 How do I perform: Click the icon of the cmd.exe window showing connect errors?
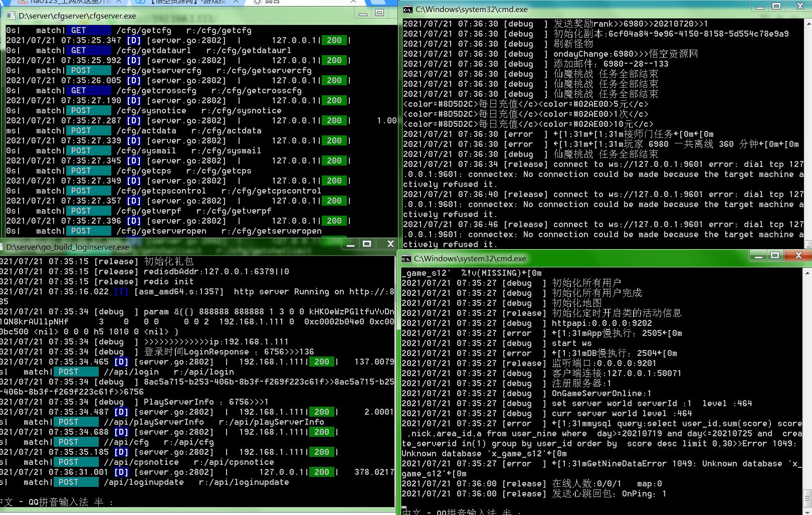(408, 10)
